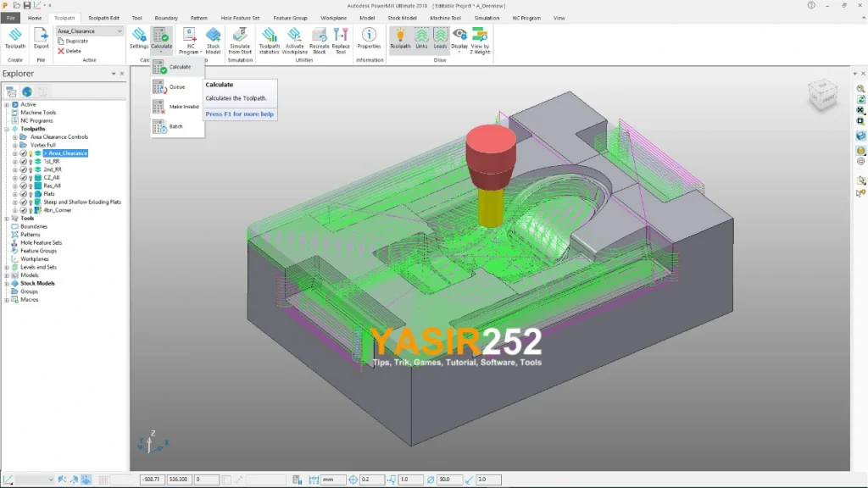This screenshot has width=868, height=488.
Task: Expand the Stock Models node
Action: (x=7, y=283)
